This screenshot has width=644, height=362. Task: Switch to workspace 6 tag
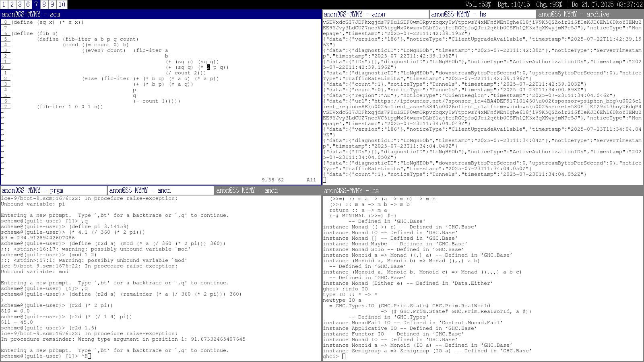[28, 4]
